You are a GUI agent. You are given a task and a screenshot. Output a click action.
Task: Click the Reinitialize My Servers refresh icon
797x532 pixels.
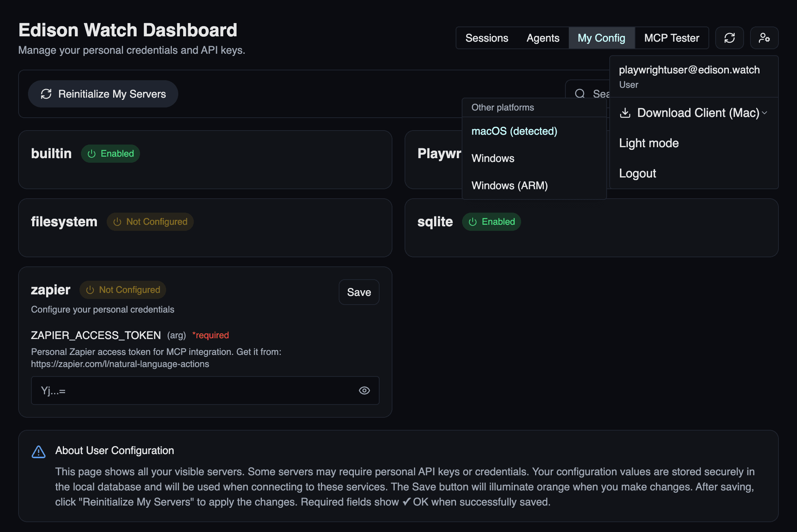tap(46, 94)
